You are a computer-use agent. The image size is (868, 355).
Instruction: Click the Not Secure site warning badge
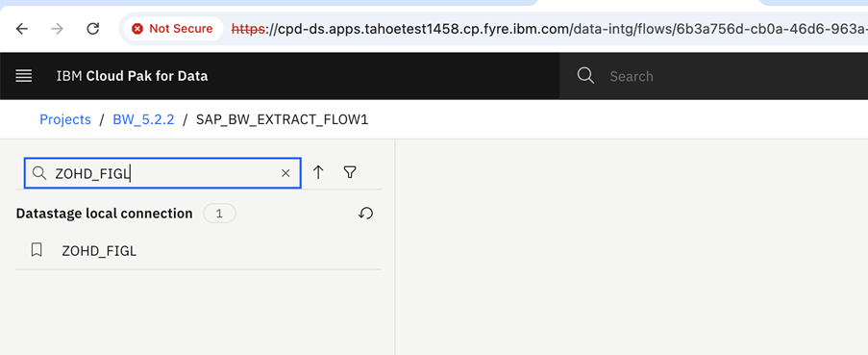(x=172, y=29)
